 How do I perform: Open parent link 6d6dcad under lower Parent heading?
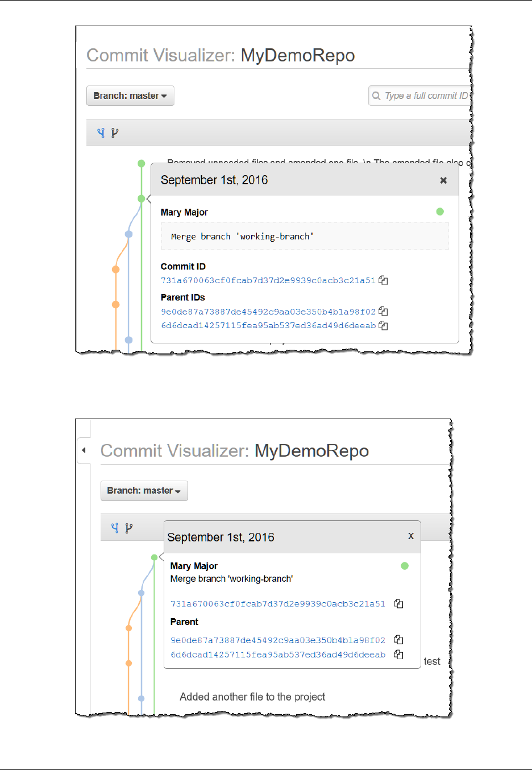277,655
